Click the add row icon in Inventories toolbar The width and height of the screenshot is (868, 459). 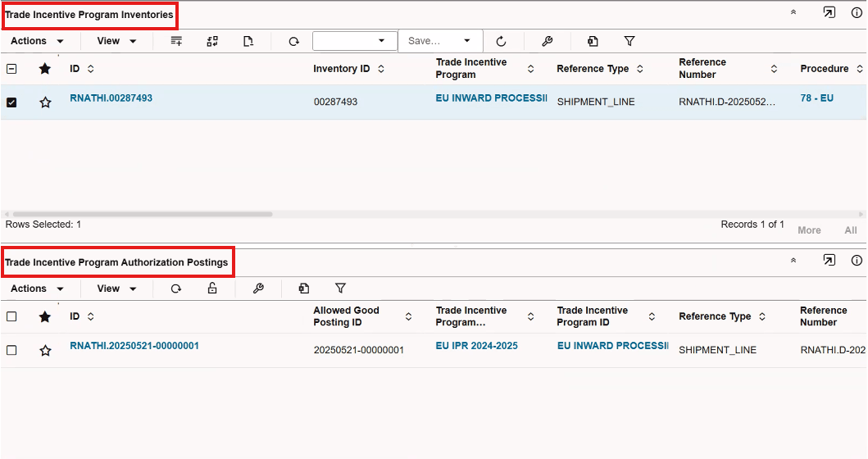pos(176,41)
